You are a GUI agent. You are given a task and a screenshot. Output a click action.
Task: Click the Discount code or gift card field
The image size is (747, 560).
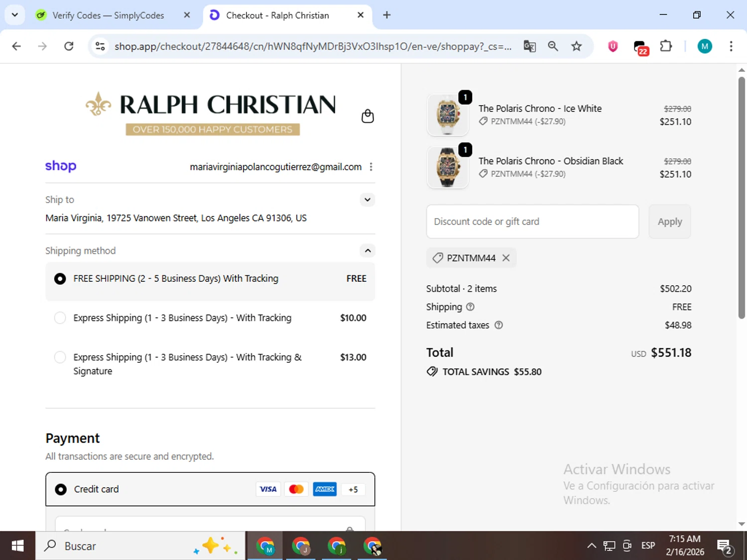click(x=532, y=222)
